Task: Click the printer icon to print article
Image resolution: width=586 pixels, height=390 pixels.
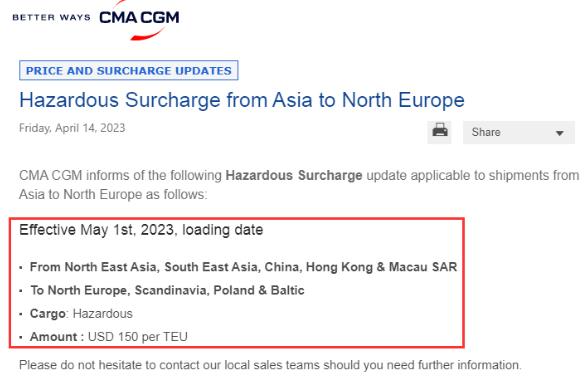Action: [x=440, y=132]
